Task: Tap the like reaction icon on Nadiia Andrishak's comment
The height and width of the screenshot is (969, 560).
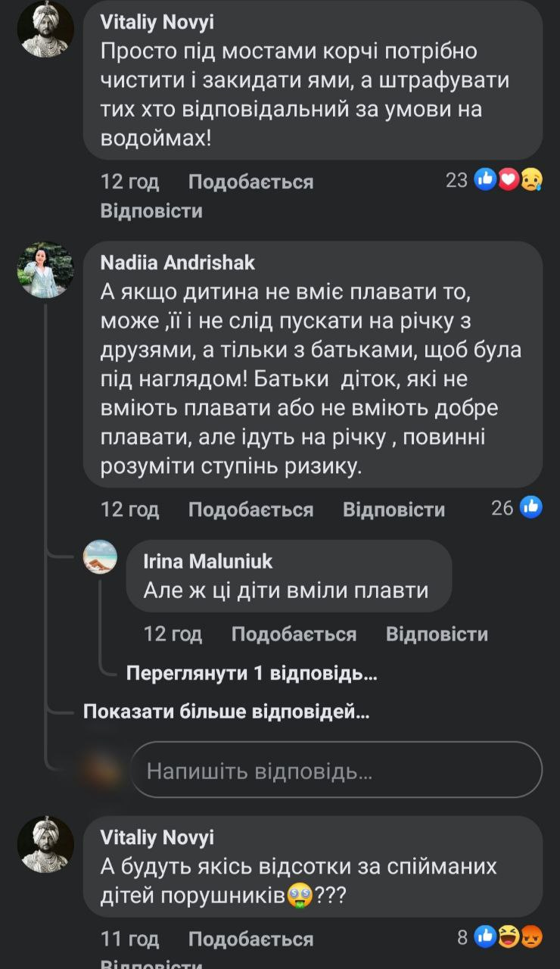Action: tap(531, 507)
